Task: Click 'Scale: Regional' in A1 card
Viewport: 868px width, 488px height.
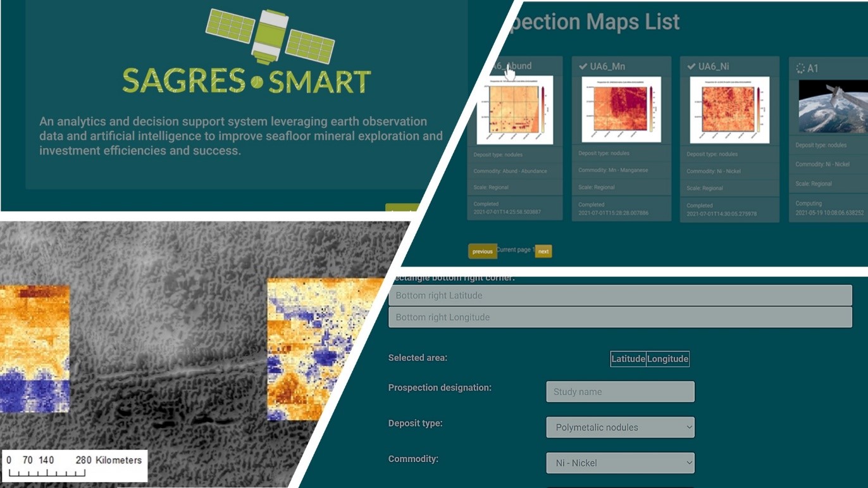Action: pos(814,184)
